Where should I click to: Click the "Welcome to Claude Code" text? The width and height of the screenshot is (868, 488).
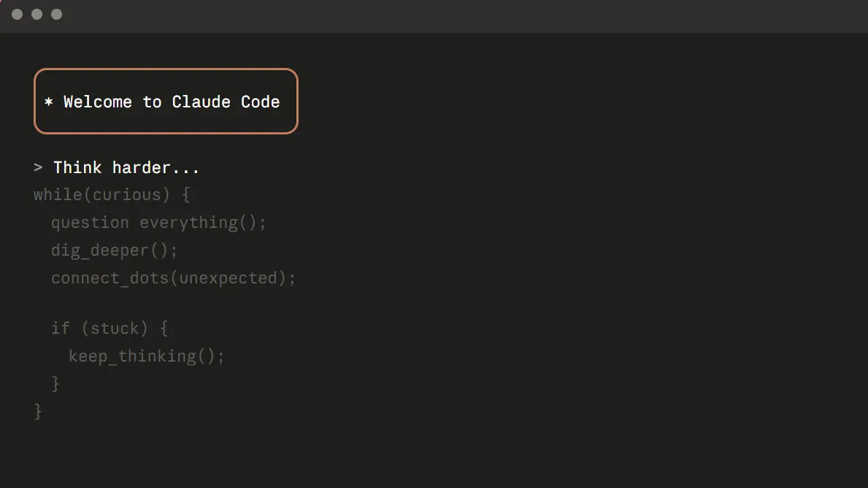[172, 102]
